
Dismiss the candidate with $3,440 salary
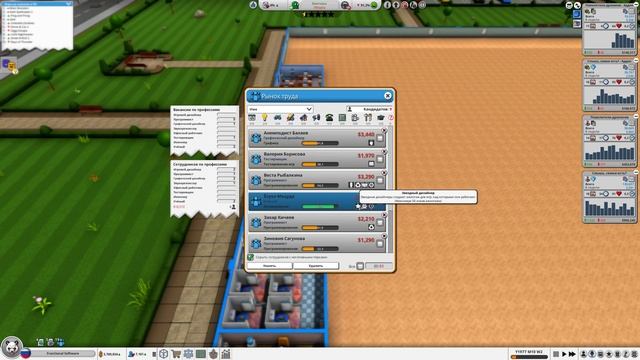(x=384, y=130)
